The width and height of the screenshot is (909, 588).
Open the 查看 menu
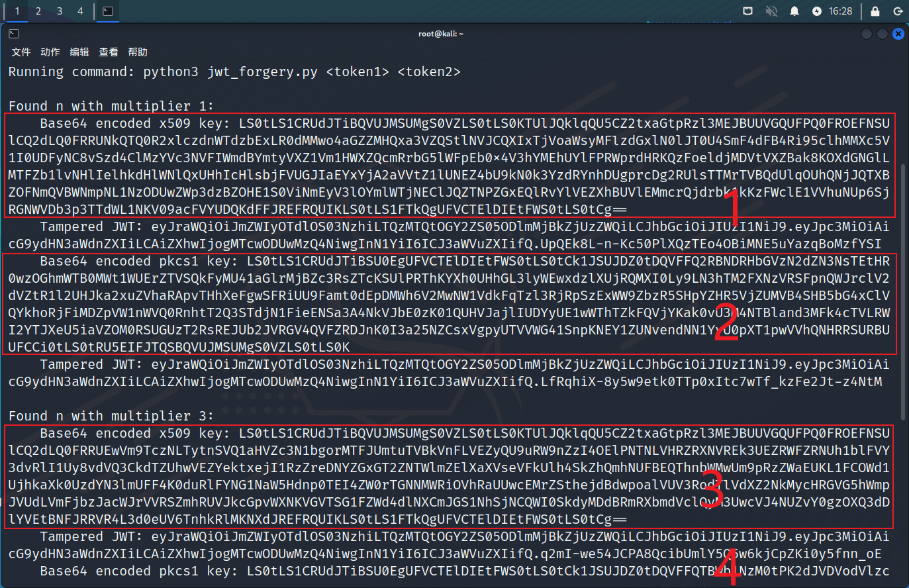pyautogui.click(x=109, y=52)
